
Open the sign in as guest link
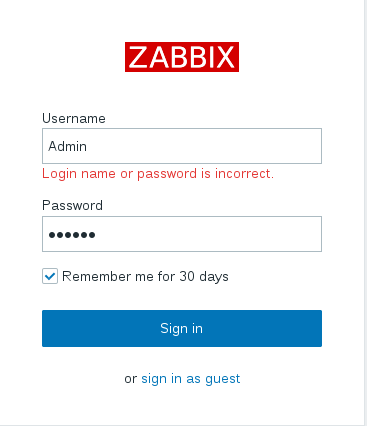click(x=191, y=379)
